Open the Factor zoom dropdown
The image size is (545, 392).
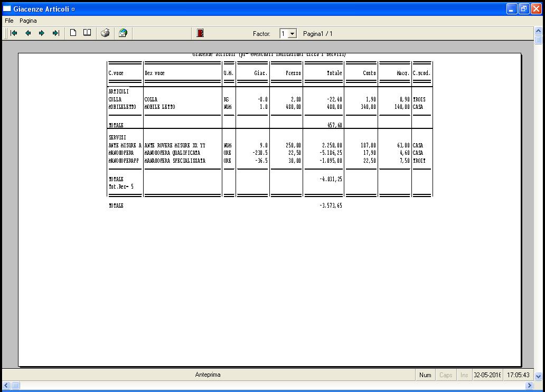tap(292, 34)
